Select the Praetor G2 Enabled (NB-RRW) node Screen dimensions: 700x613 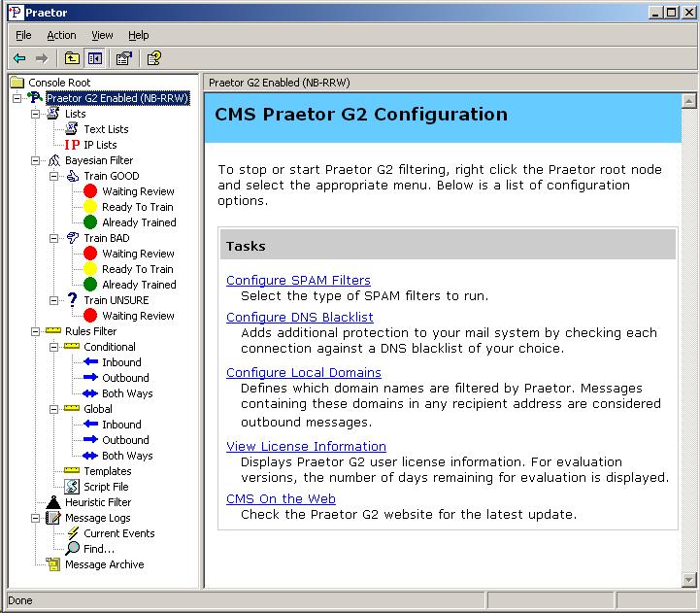click(117, 98)
